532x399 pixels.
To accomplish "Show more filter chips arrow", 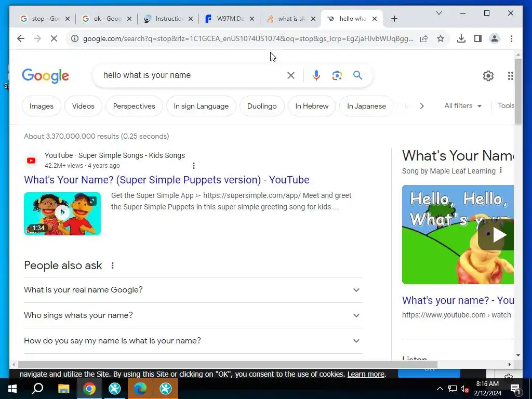I will [422, 106].
